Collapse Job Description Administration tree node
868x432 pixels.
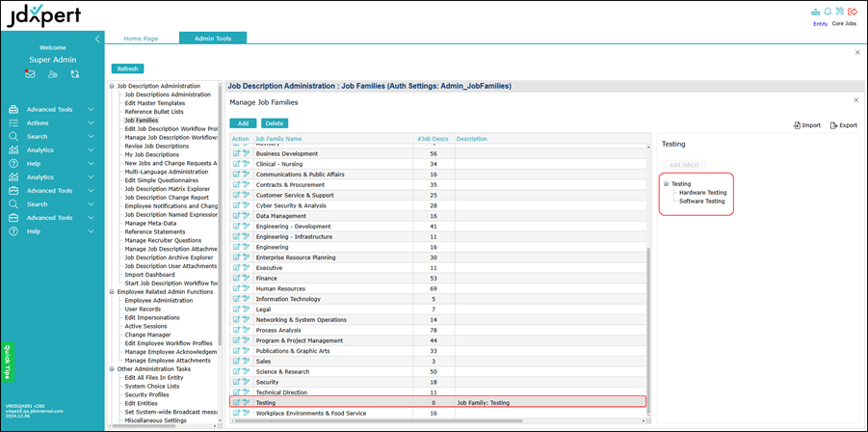click(x=112, y=86)
